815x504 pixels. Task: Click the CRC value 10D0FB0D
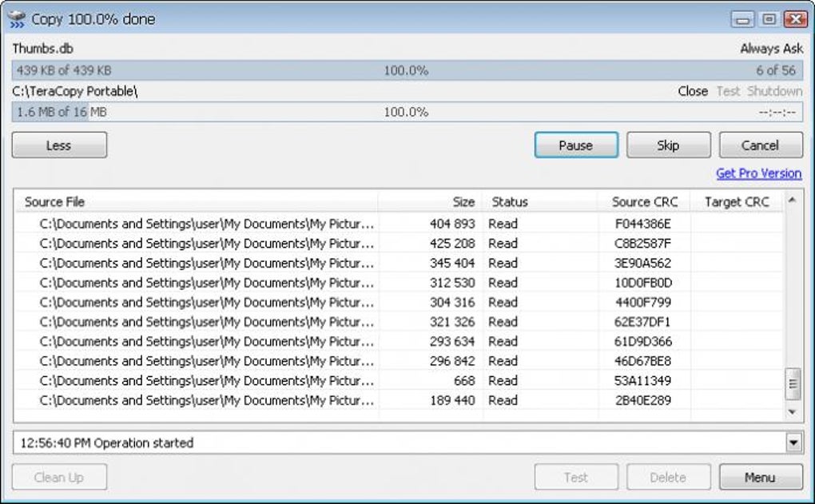click(643, 284)
